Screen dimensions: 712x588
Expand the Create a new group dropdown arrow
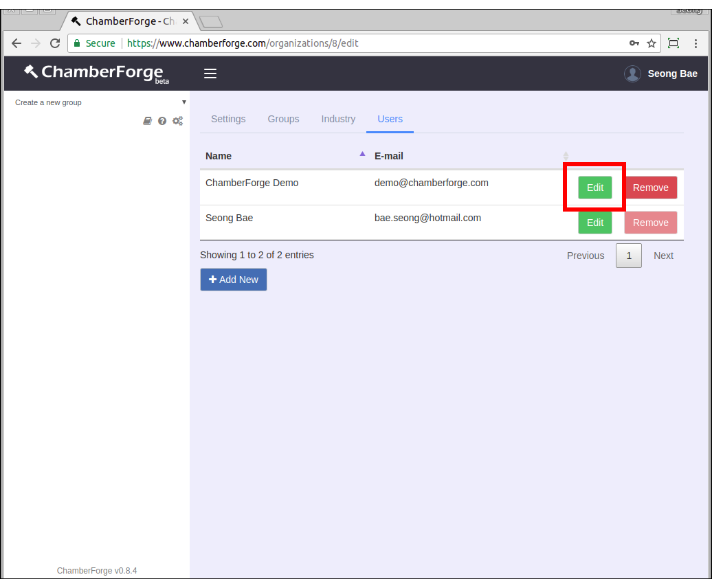(183, 102)
